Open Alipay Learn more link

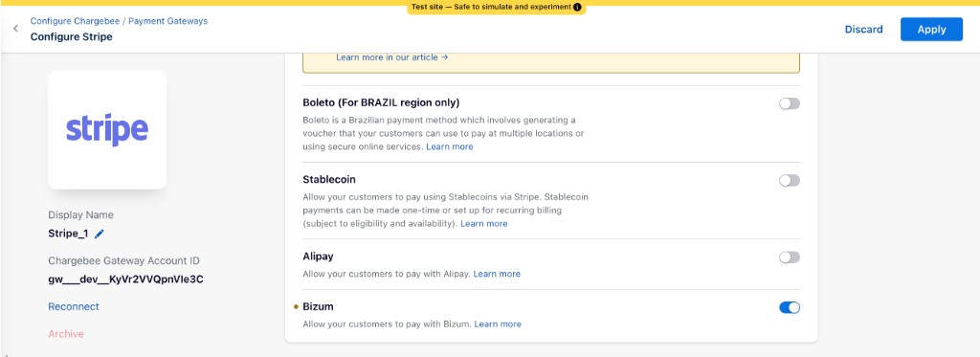(497, 275)
